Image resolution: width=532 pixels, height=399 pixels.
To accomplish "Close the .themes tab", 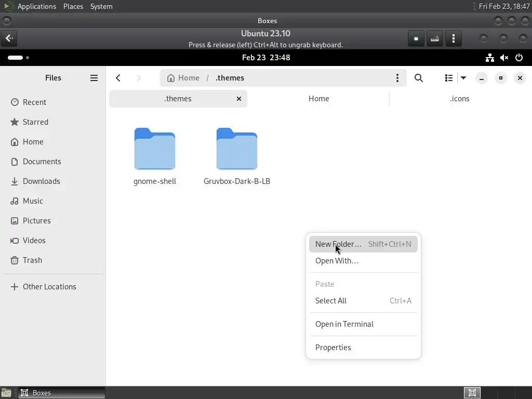I will click(x=239, y=99).
